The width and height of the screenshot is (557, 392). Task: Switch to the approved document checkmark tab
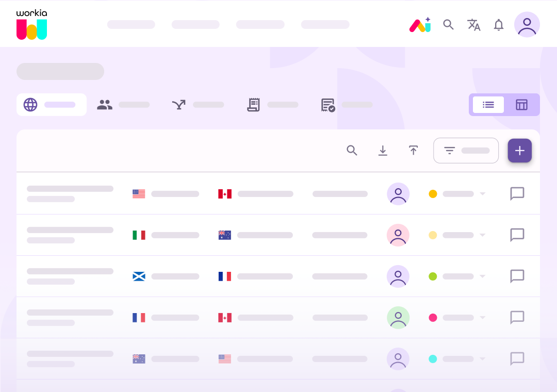(347, 105)
